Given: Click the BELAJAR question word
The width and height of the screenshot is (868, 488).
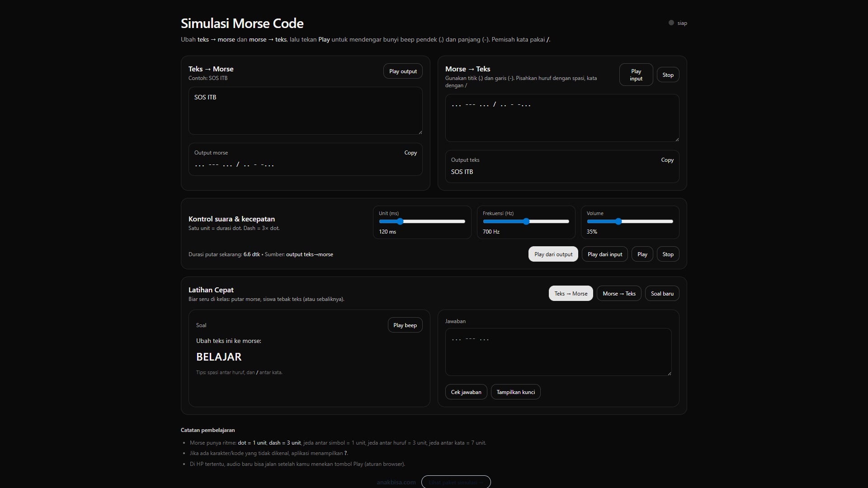Looking at the screenshot, I should tap(219, 357).
